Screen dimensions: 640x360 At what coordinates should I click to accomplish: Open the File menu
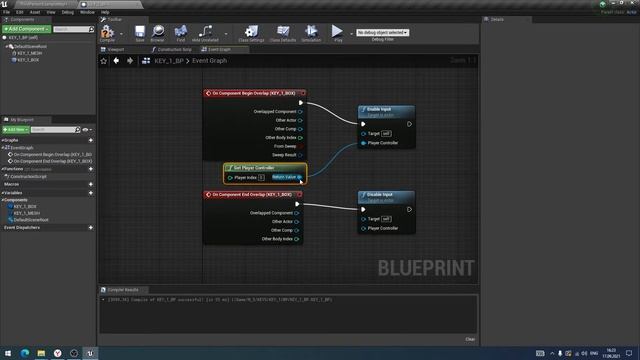[7, 12]
